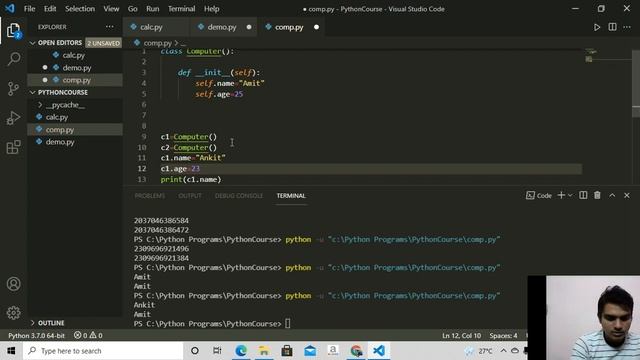Open the Run menu
Image resolution: width=640 pixels, height=360 pixels.
(x=153, y=9)
